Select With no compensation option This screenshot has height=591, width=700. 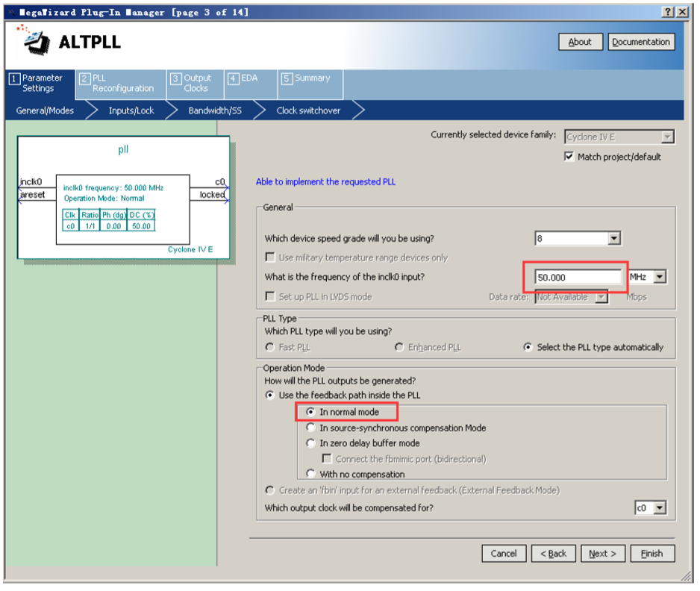[x=310, y=474]
